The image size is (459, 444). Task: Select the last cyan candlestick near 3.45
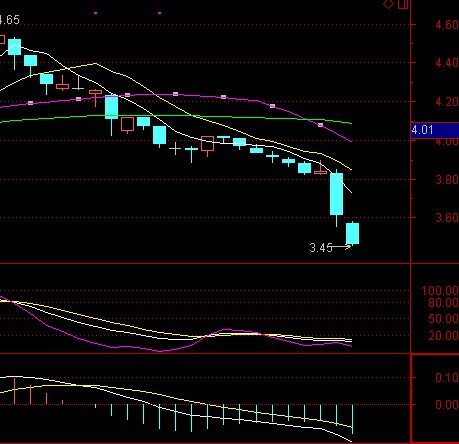352,234
